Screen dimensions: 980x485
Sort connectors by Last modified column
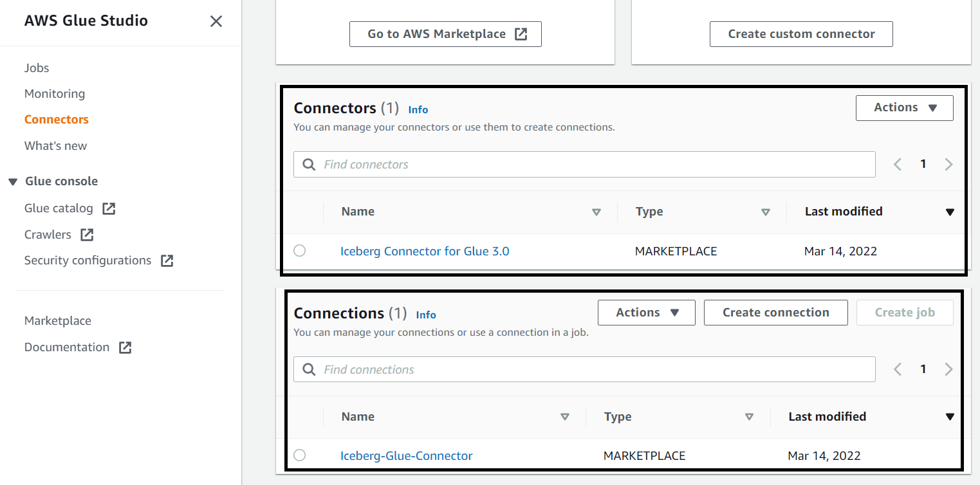(x=950, y=212)
